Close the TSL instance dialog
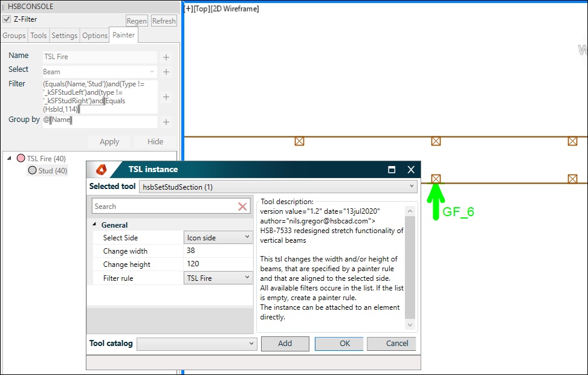Screen dimensions: 588x375 [411, 170]
